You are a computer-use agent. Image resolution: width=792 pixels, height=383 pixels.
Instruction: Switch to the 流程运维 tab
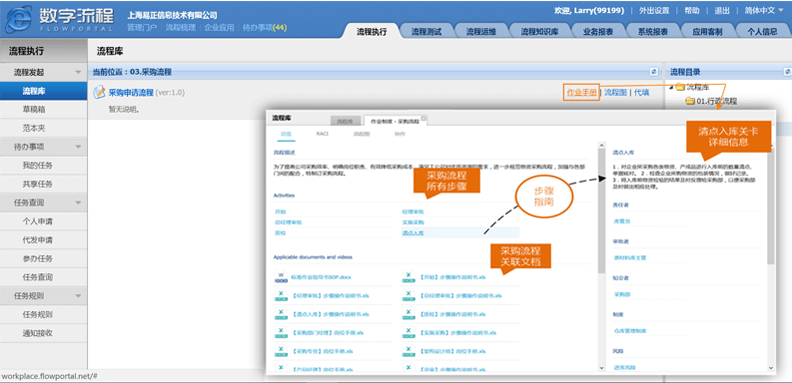pos(481,31)
